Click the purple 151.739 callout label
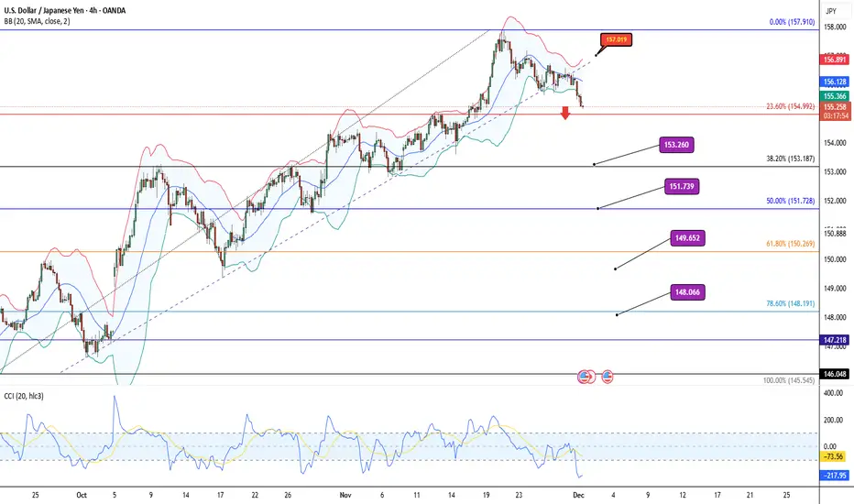The height and width of the screenshot is (504, 854). pos(682,186)
